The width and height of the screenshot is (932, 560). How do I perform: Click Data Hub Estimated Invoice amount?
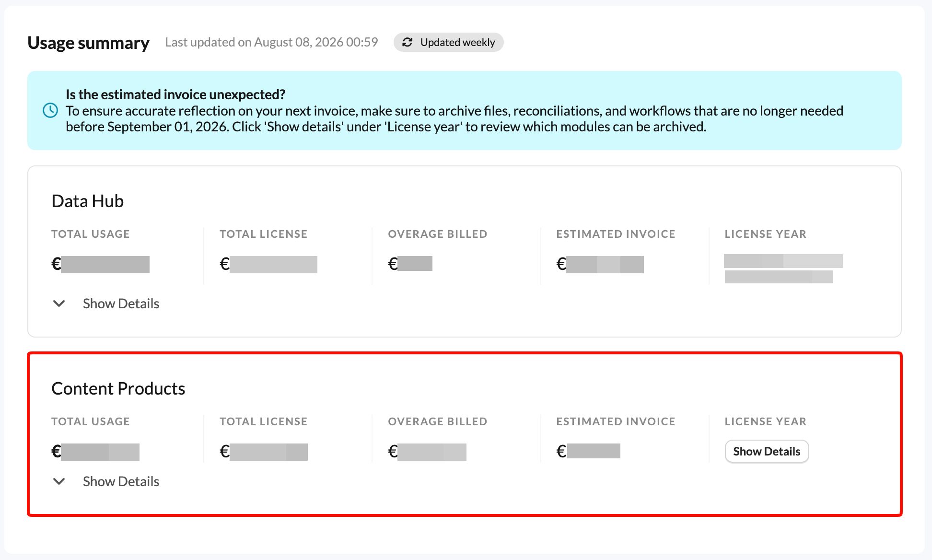pos(600,264)
